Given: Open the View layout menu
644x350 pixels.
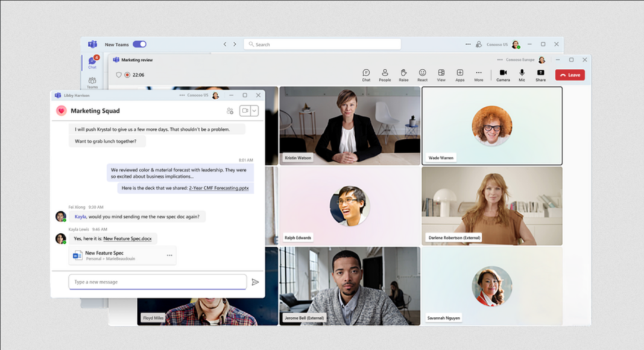Looking at the screenshot, I should [x=441, y=74].
